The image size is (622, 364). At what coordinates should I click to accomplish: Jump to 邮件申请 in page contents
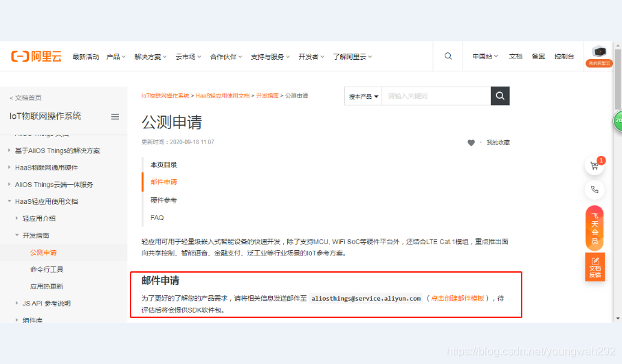pyautogui.click(x=164, y=182)
